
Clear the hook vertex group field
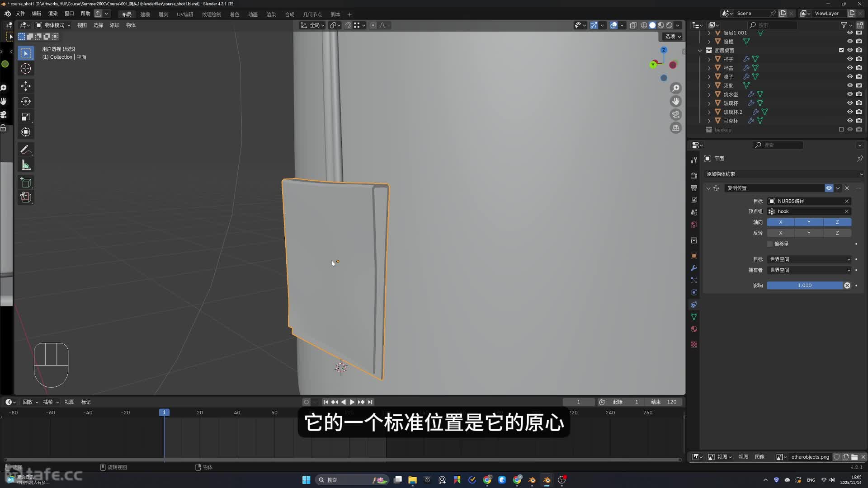click(x=847, y=211)
